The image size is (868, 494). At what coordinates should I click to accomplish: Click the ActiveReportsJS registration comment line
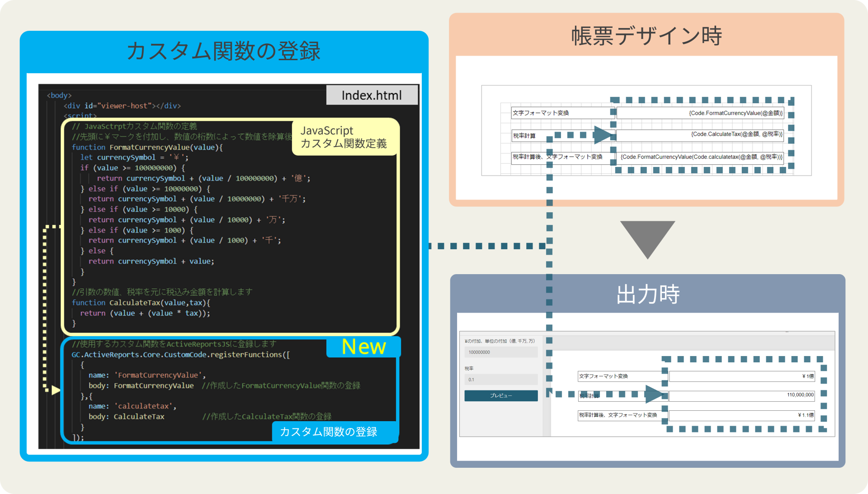[174, 344]
